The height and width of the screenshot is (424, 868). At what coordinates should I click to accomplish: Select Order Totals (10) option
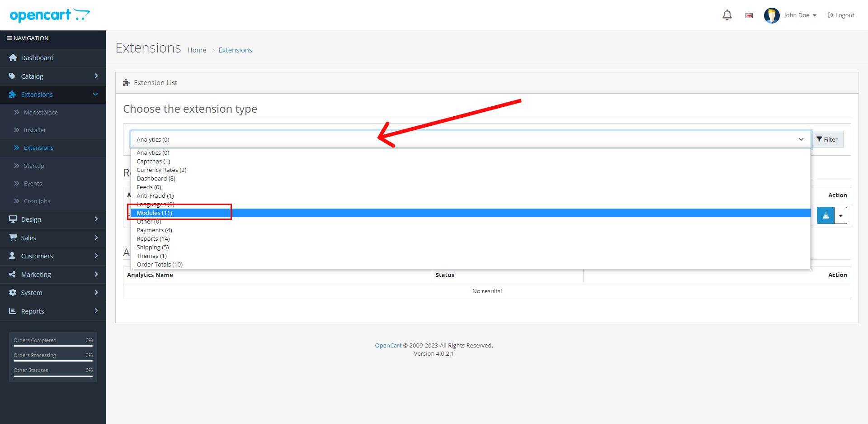[471, 264]
